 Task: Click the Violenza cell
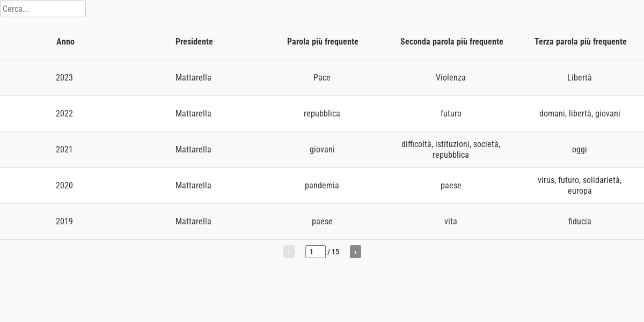[x=451, y=78]
